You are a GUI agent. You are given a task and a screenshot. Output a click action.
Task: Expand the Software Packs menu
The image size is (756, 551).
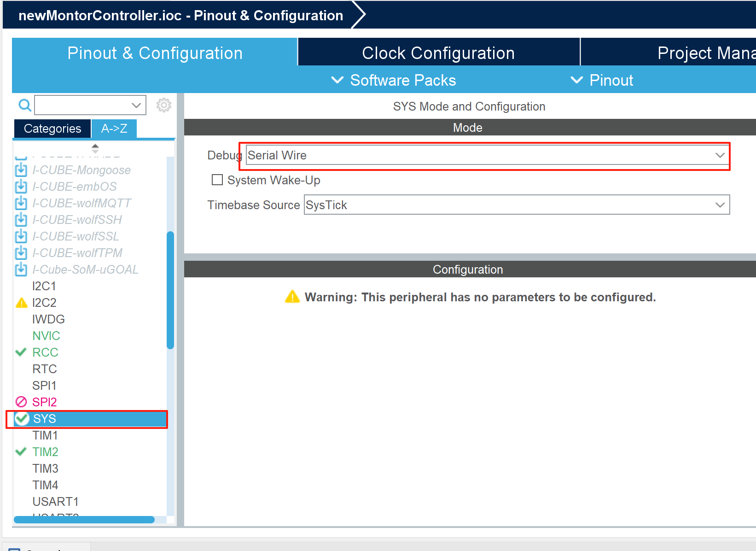pos(394,80)
